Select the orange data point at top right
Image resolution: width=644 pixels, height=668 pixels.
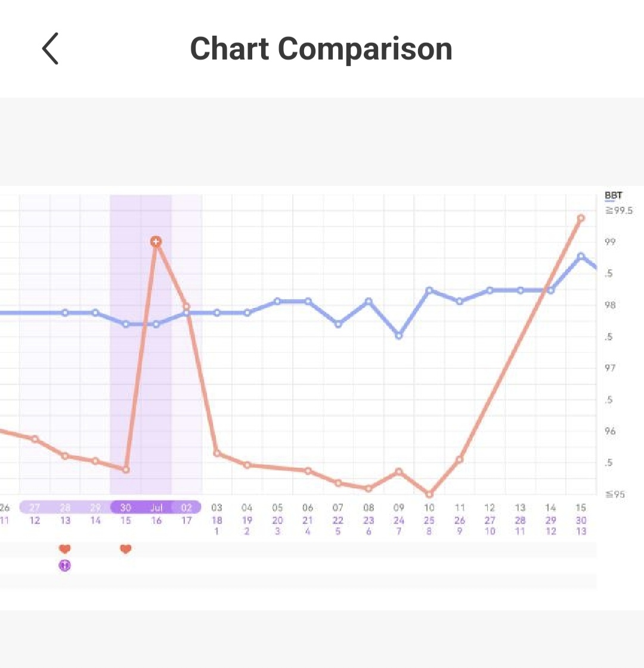581,219
